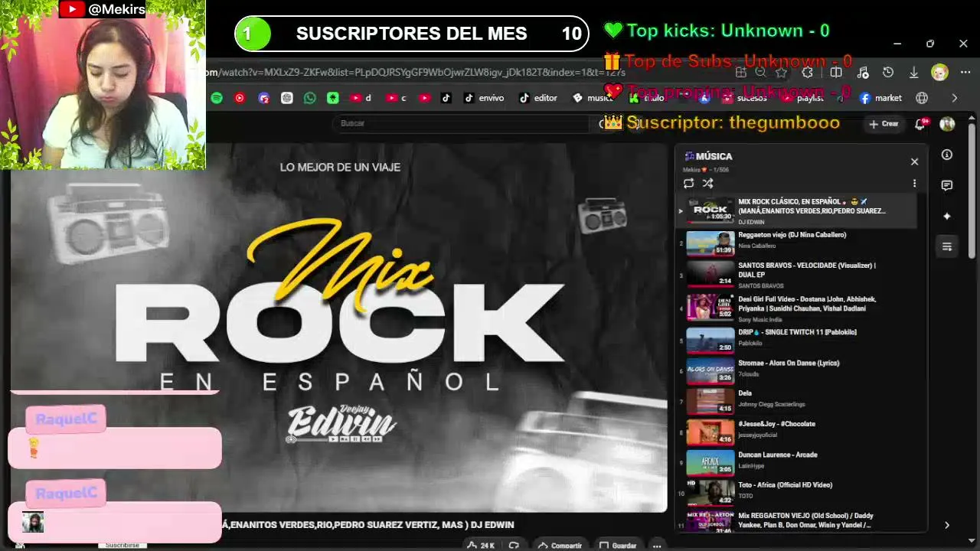Show more bookmarks with the chevron
The height and width of the screenshot is (551, 980).
[x=954, y=98]
